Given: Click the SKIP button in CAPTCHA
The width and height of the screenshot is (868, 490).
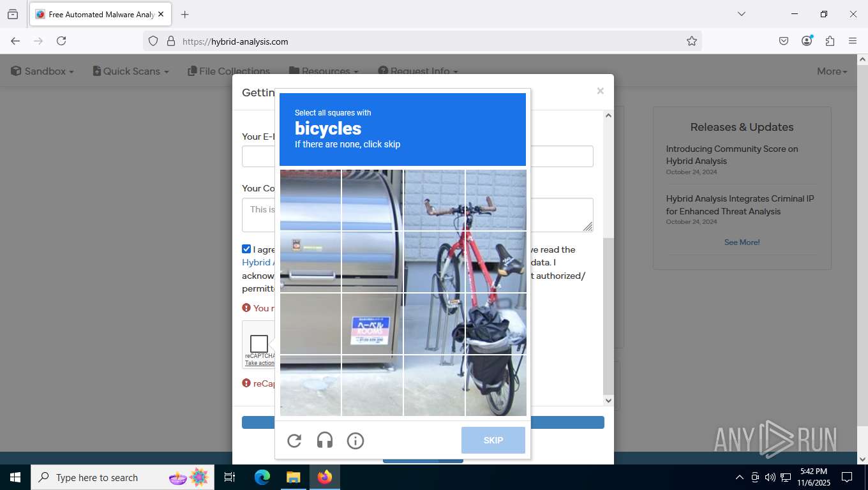Looking at the screenshot, I should pyautogui.click(x=493, y=440).
